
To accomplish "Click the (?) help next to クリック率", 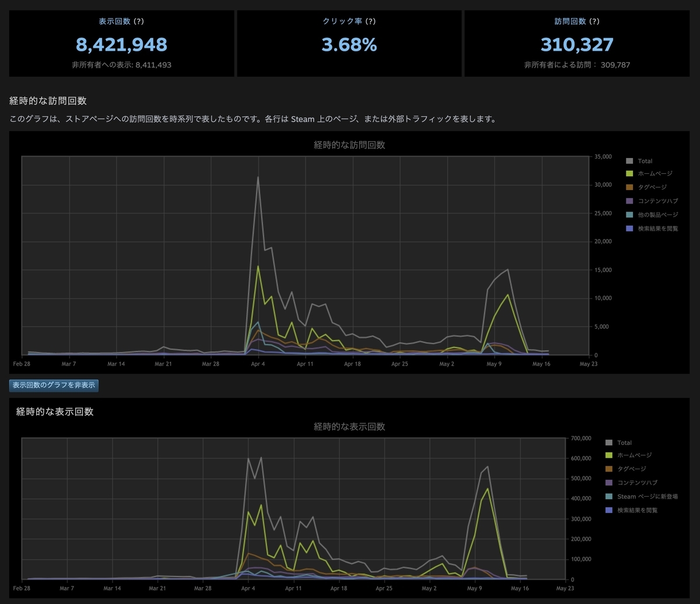I will [370, 22].
